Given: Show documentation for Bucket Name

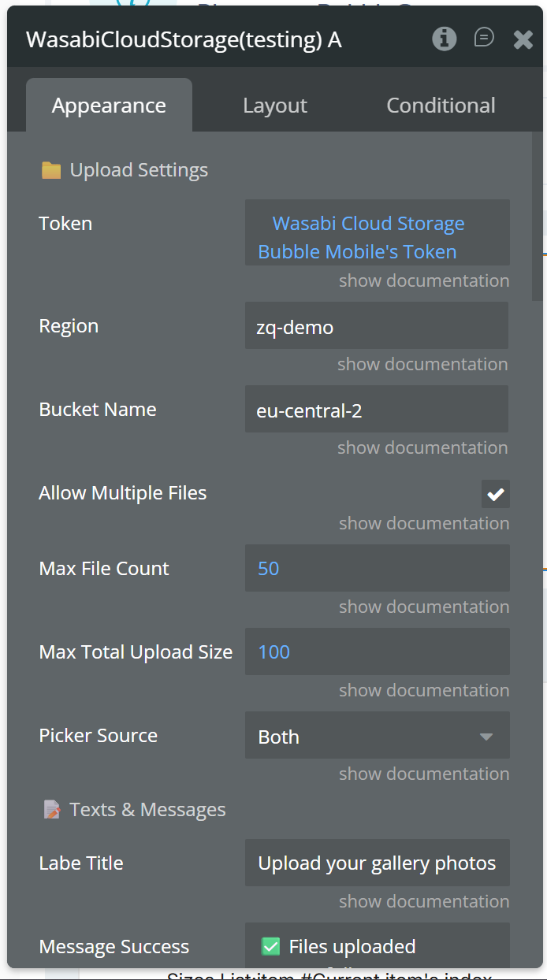Looking at the screenshot, I should click(x=422, y=447).
